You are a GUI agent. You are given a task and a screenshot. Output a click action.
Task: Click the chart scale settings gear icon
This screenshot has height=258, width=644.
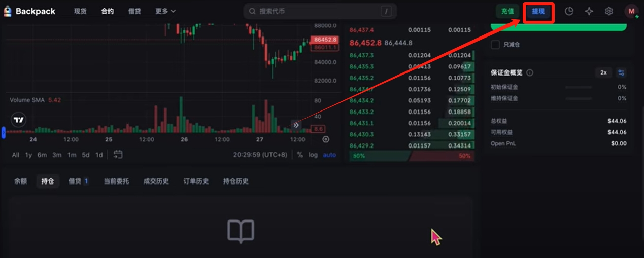click(326, 139)
